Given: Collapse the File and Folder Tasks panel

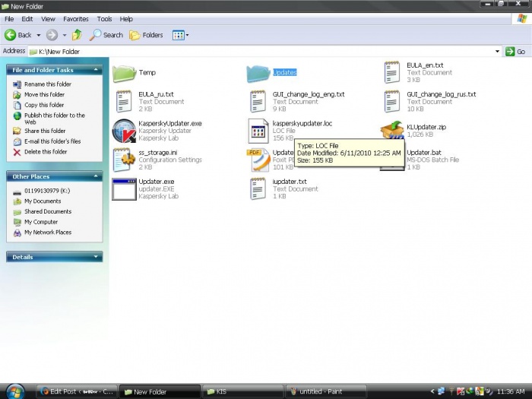Looking at the screenshot, I should pyautogui.click(x=96, y=70).
